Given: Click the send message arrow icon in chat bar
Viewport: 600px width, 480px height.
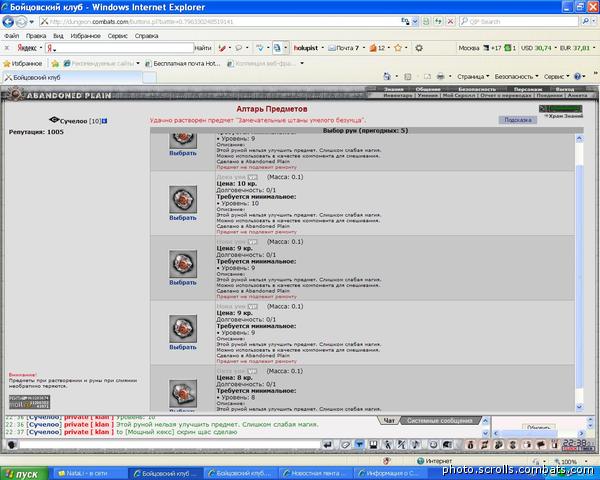Looking at the screenshot, I should (x=328, y=445).
